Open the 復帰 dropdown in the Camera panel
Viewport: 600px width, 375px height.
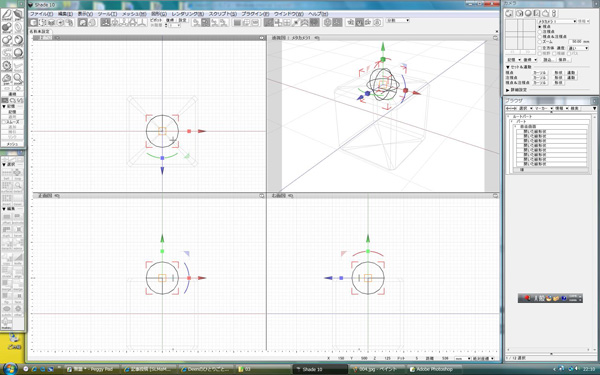click(x=530, y=60)
